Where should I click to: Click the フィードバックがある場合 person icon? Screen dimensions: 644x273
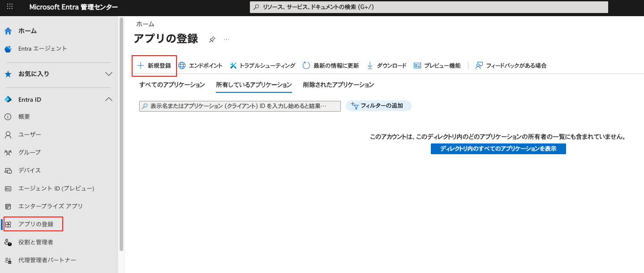(479, 65)
